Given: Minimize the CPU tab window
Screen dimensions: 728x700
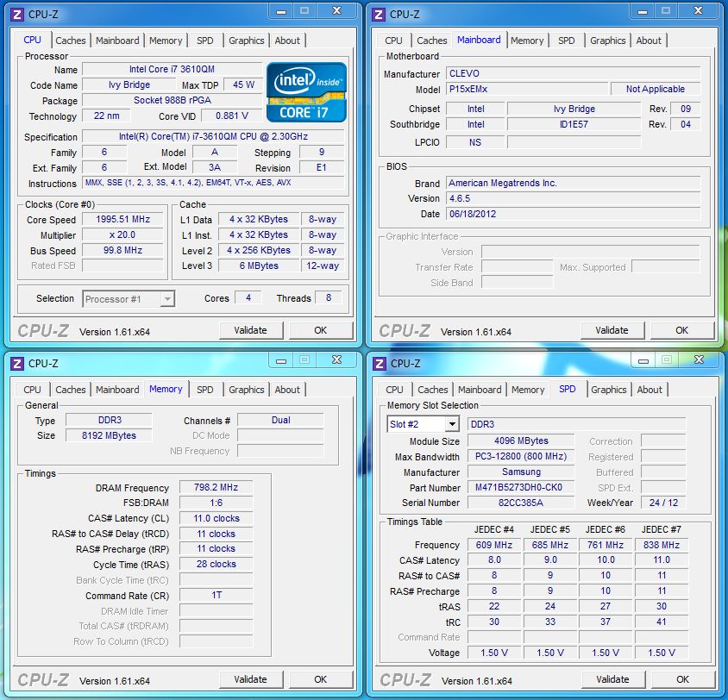Looking at the screenshot, I should [x=281, y=11].
